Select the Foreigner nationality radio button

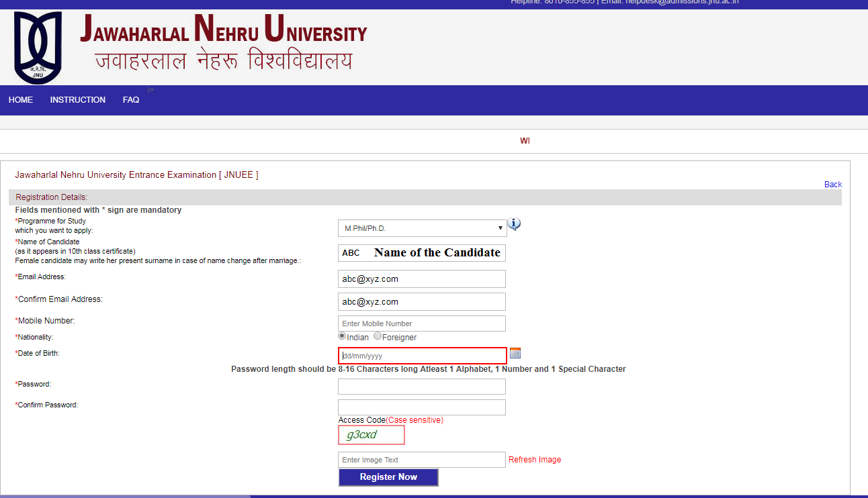(378, 336)
